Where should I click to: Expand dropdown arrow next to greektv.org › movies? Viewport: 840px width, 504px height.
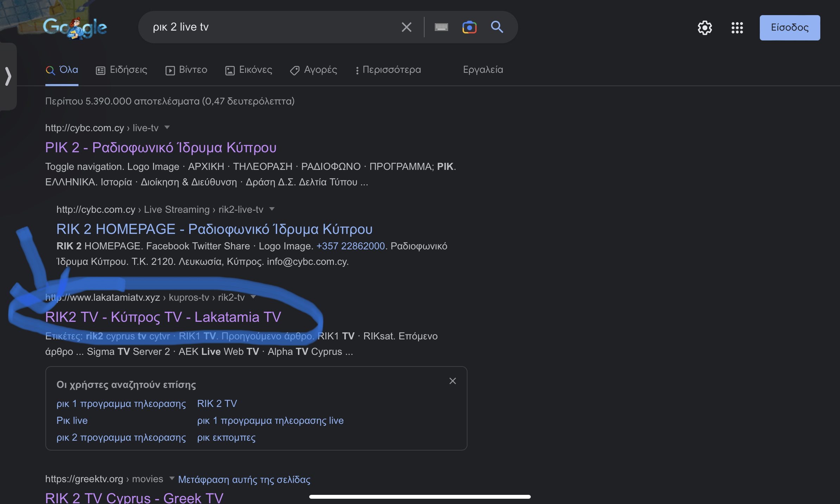[172, 478]
